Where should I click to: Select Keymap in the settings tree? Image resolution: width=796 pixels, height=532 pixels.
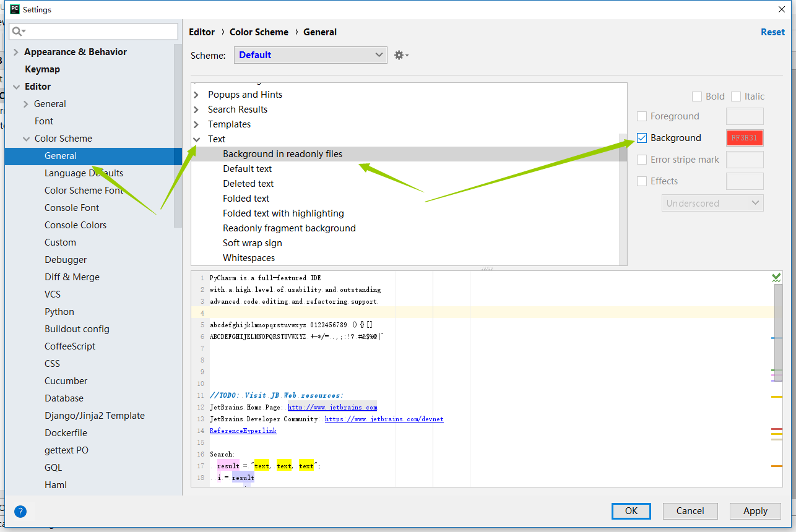[42, 69]
